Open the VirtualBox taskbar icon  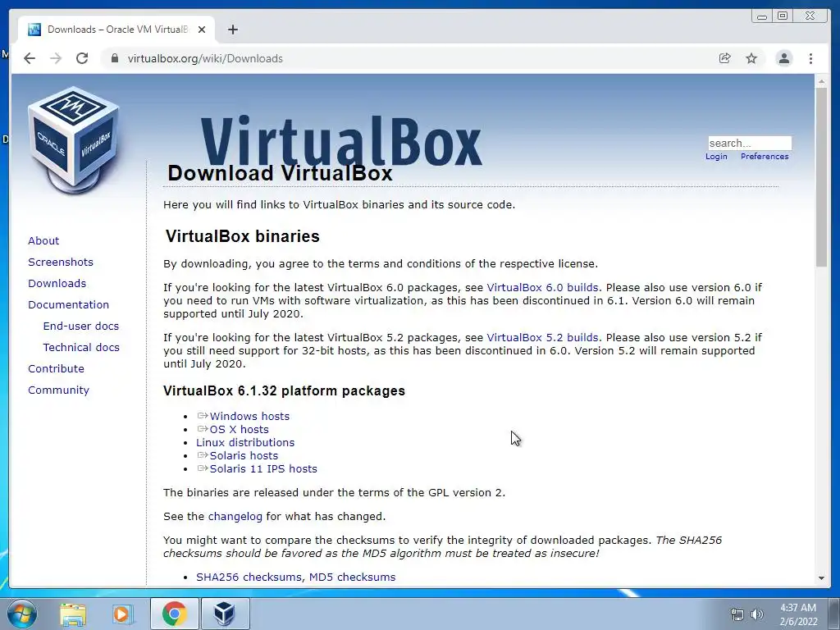(225, 614)
